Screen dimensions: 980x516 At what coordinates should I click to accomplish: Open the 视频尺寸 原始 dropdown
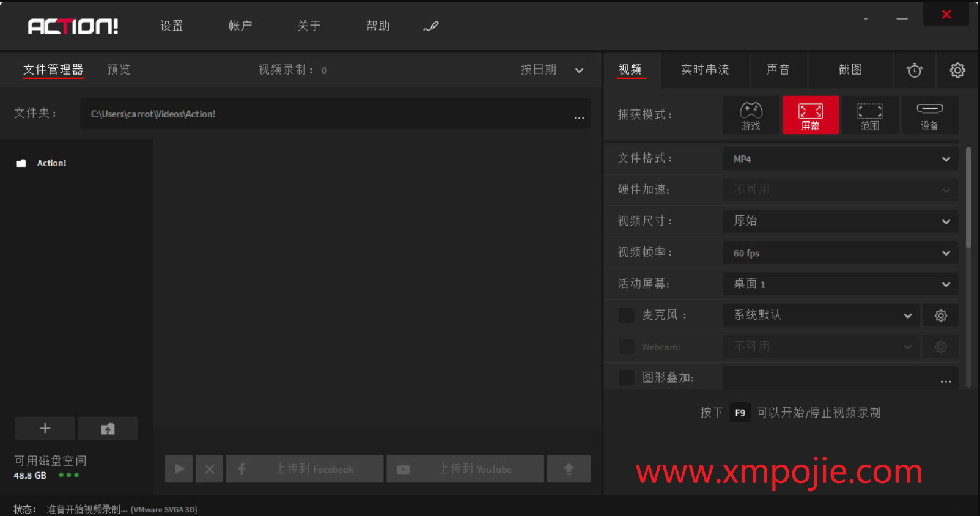tap(841, 221)
